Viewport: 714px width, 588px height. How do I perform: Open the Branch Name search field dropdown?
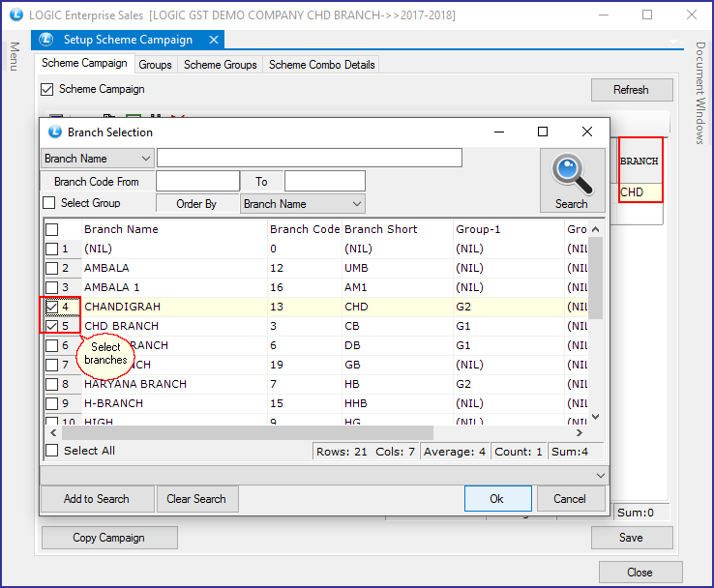(146, 159)
